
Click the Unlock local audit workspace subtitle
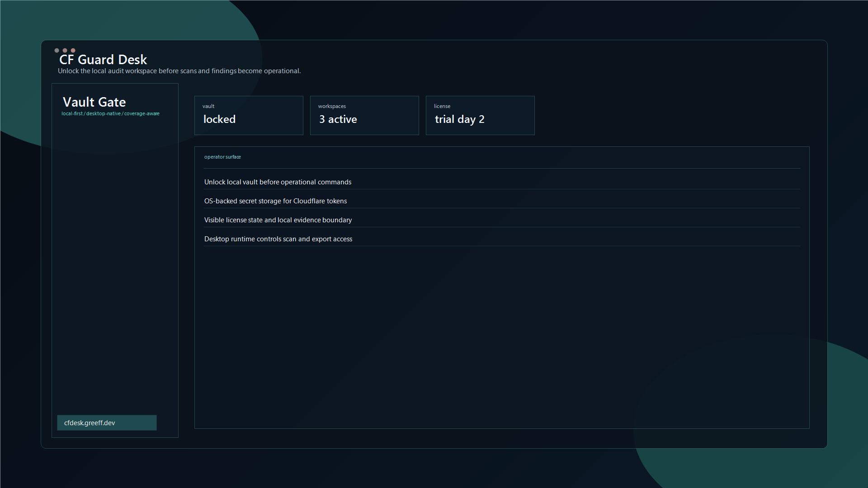(179, 71)
